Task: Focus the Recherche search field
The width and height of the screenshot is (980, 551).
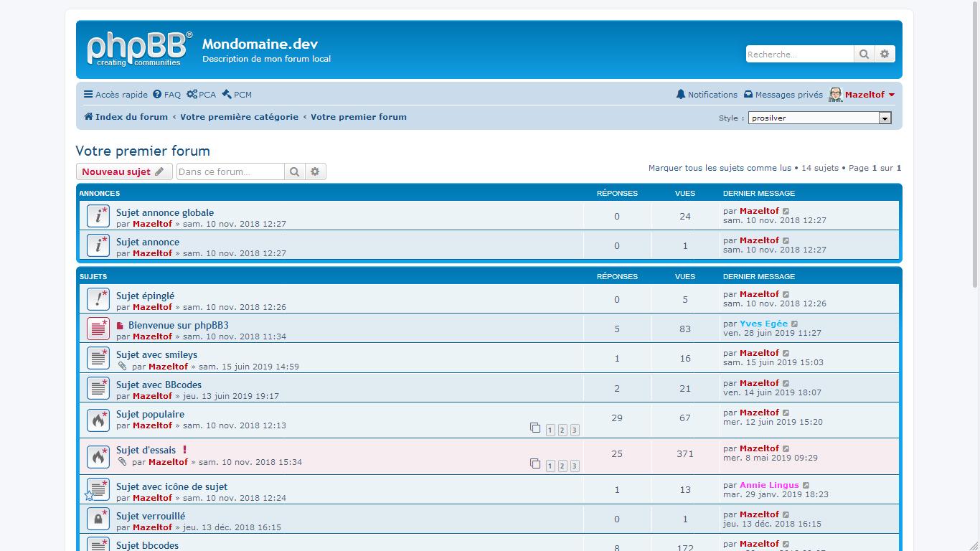Action: tap(800, 54)
